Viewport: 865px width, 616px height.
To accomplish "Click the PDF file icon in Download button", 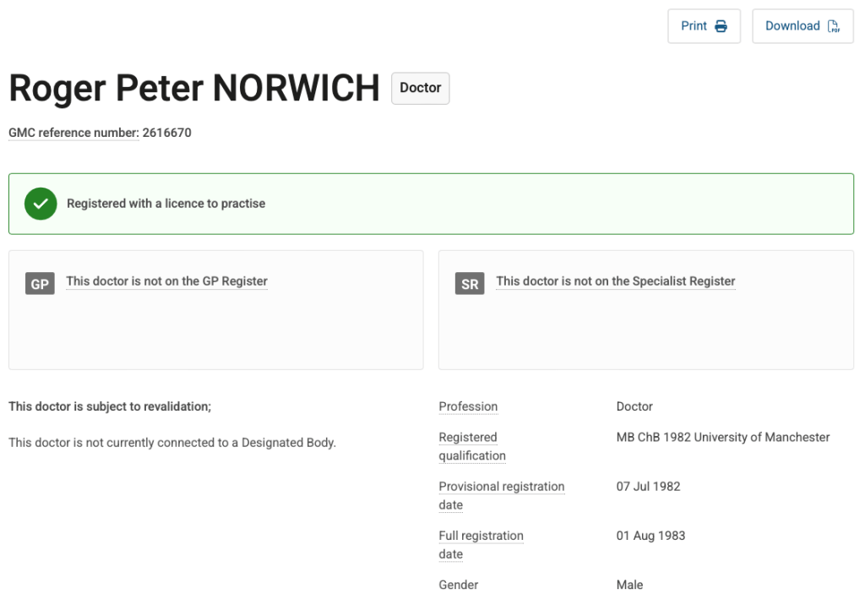I will pos(834,26).
